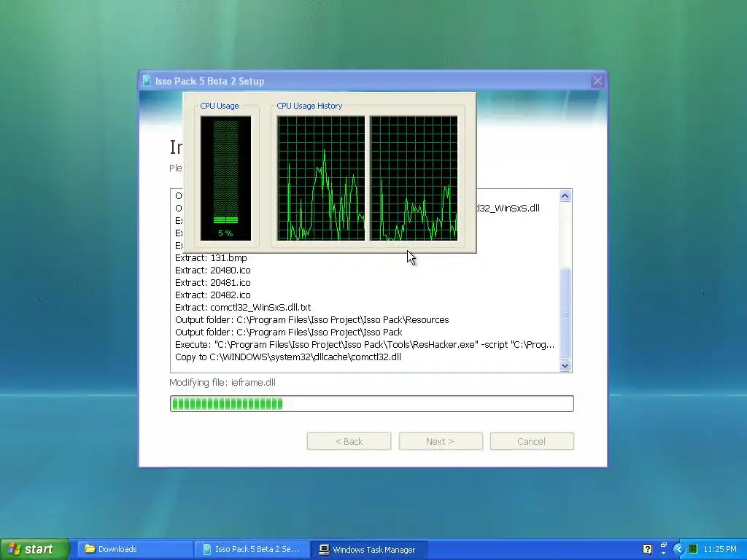Image resolution: width=747 pixels, height=560 pixels.
Task: Click the log list scrollbar thumb
Action: click(565, 313)
